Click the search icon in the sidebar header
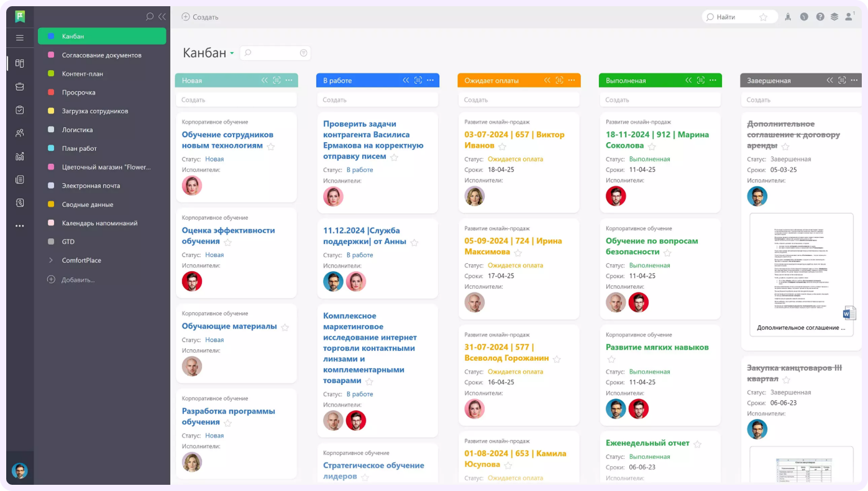The image size is (868, 491). pos(149,17)
